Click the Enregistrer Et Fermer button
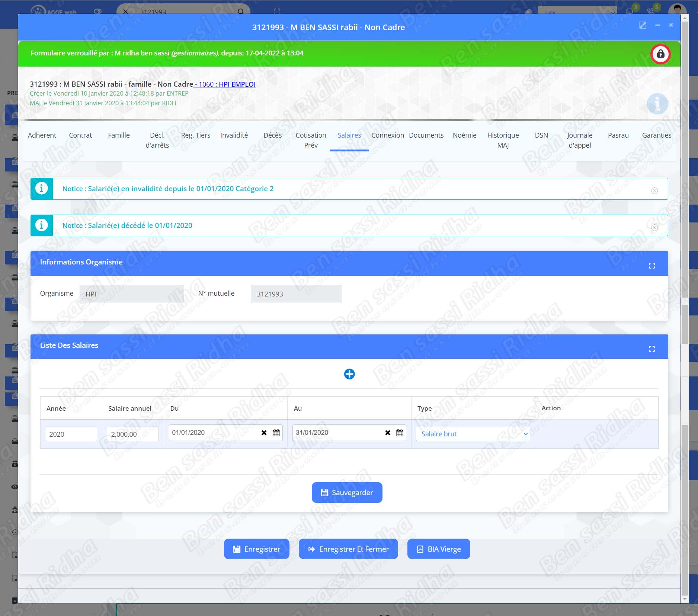Image resolution: width=698 pixels, height=616 pixels. tap(348, 549)
